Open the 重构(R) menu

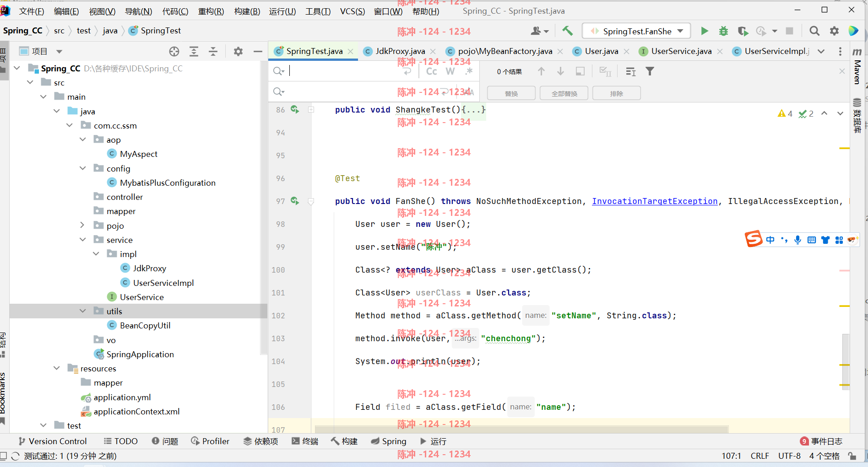pyautogui.click(x=211, y=11)
